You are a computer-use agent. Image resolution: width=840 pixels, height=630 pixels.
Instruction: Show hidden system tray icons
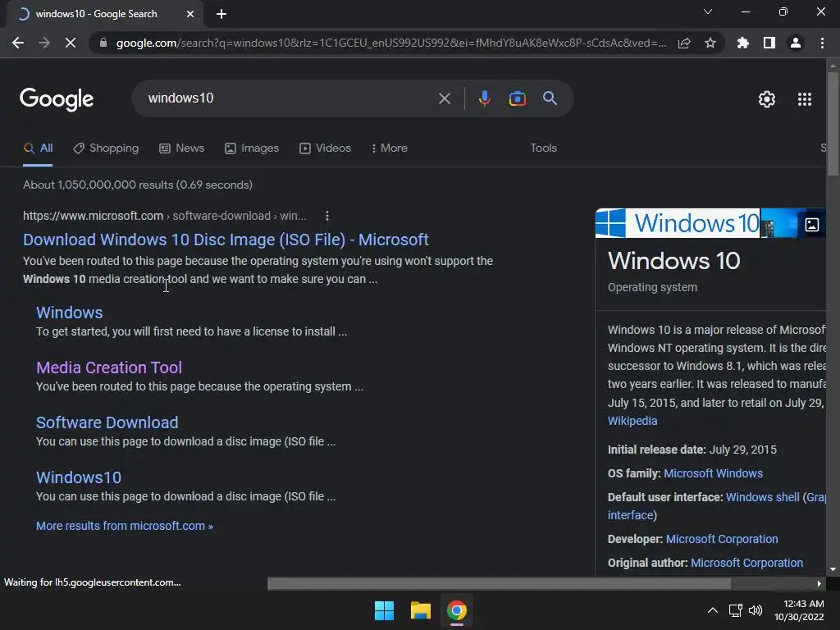(x=713, y=610)
